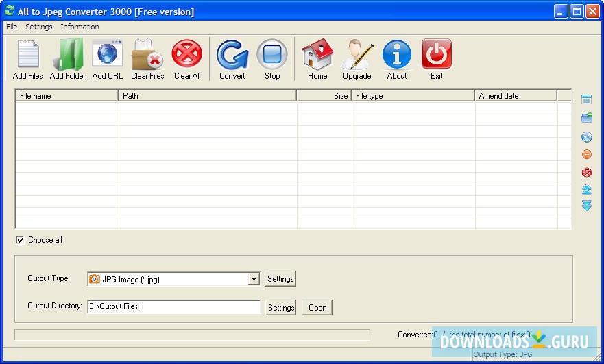The height and width of the screenshot is (364, 604).
Task: Click the Upgrade toolbar icon
Action: click(357, 54)
